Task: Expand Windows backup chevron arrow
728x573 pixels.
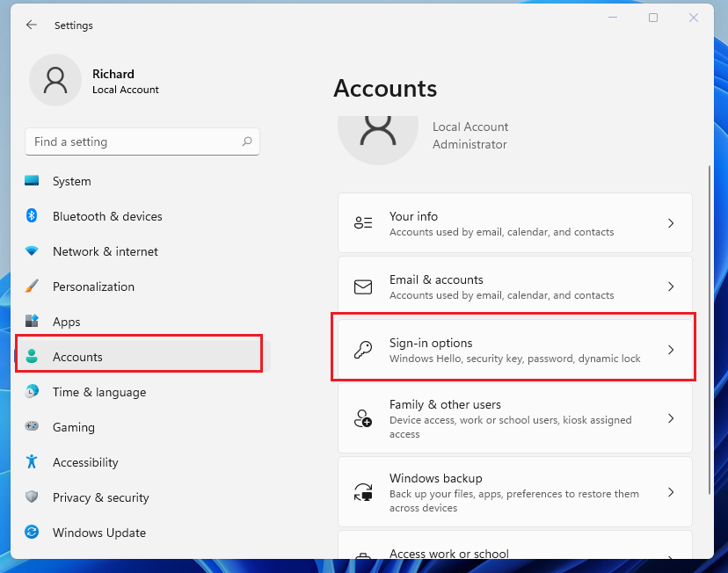Action: click(671, 492)
